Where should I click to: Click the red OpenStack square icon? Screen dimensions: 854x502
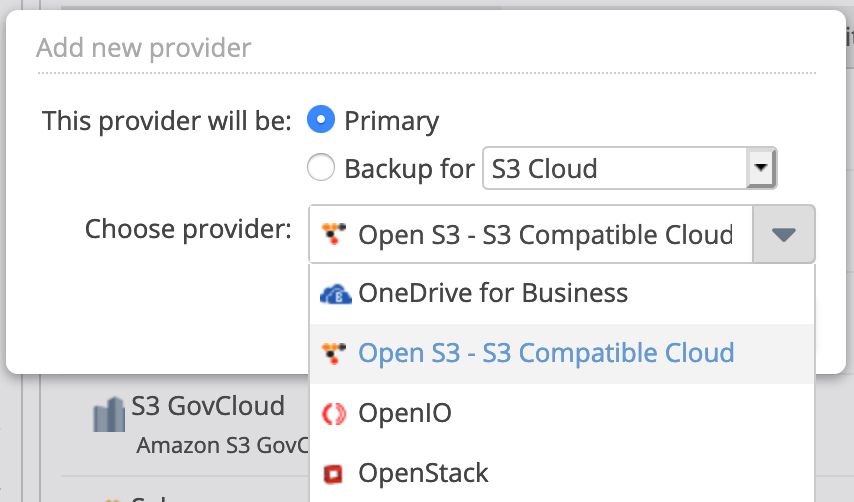(x=334, y=473)
